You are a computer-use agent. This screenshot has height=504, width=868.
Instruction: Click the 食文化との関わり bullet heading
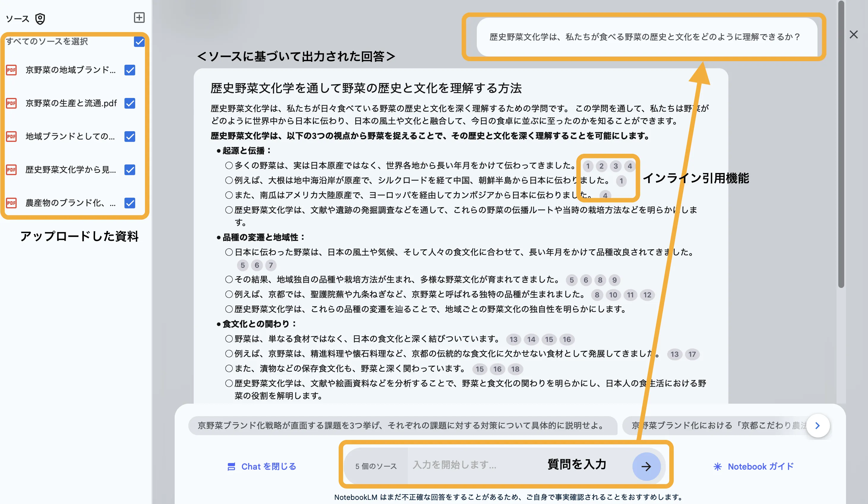tap(259, 324)
